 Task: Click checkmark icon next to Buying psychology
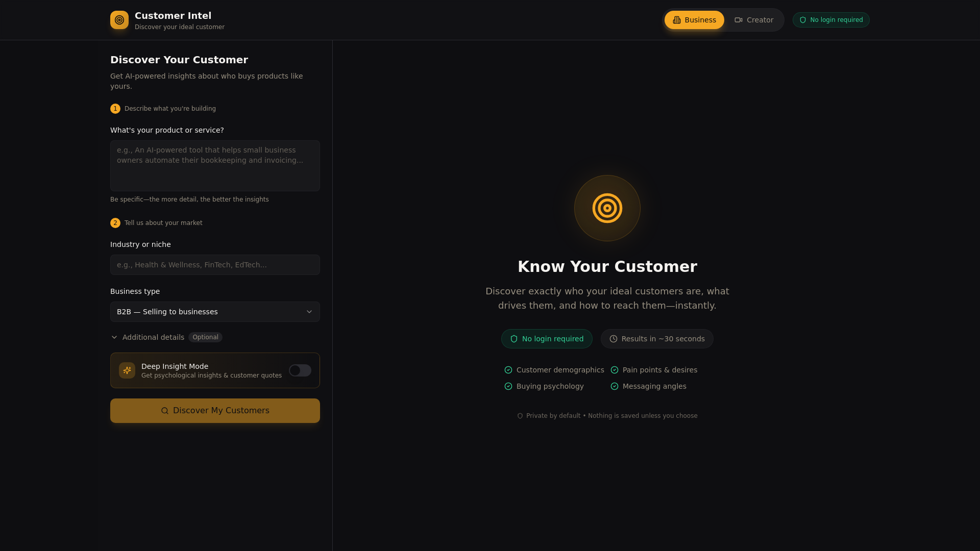coord(508,386)
